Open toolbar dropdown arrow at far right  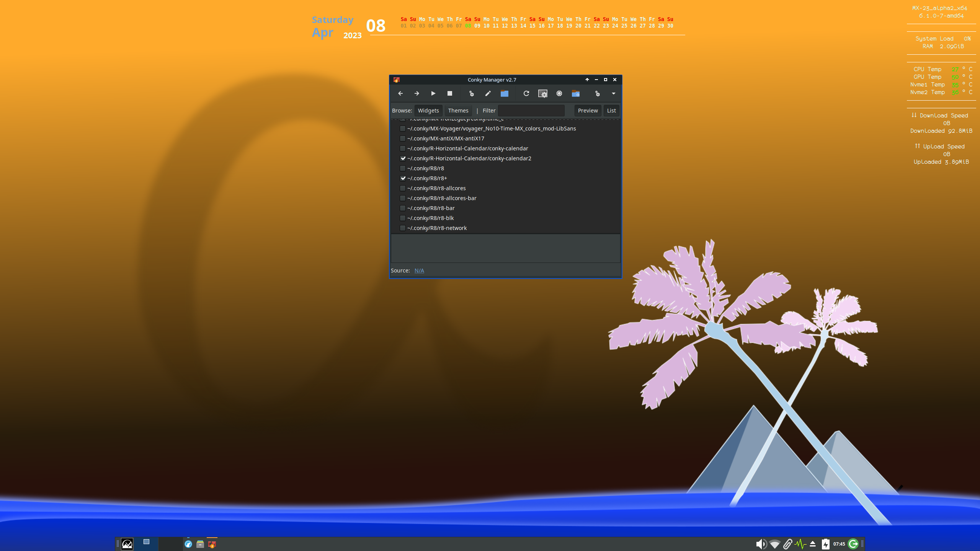tap(614, 93)
